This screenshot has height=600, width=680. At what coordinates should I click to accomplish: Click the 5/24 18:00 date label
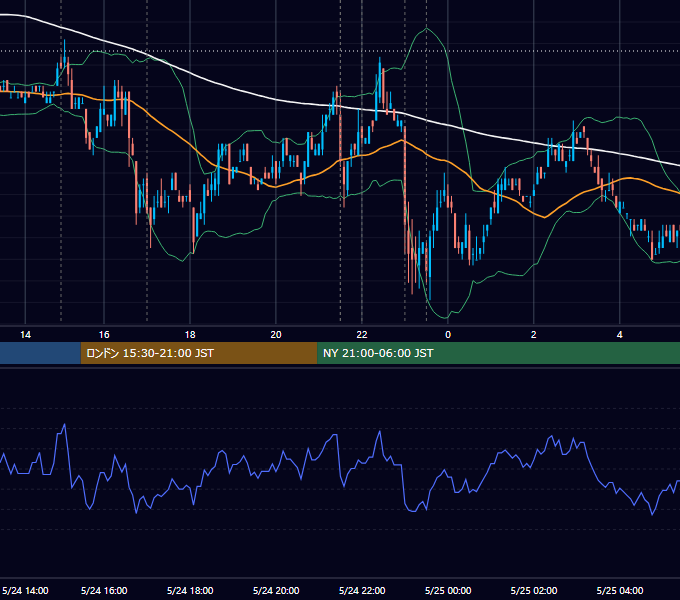190,590
